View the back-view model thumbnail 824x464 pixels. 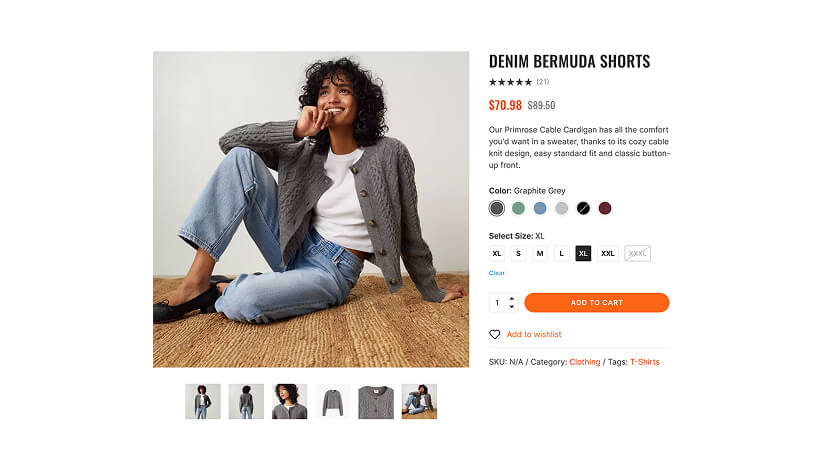click(246, 401)
